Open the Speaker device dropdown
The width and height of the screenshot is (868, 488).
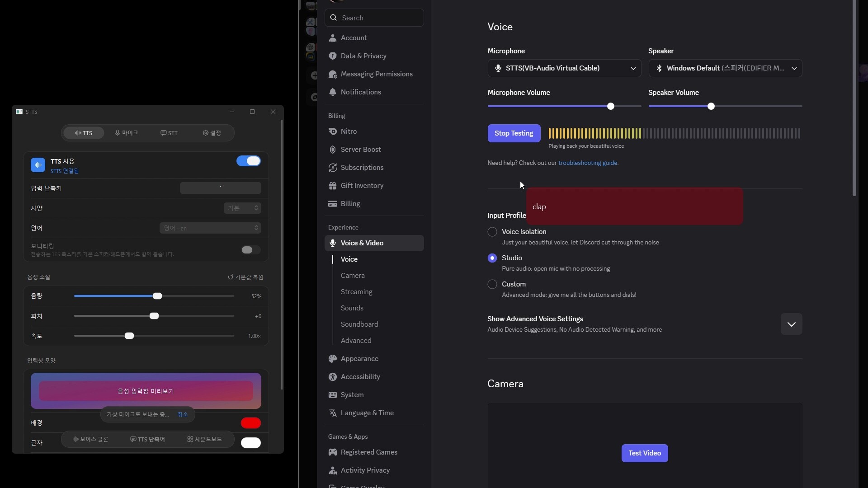[725, 68]
